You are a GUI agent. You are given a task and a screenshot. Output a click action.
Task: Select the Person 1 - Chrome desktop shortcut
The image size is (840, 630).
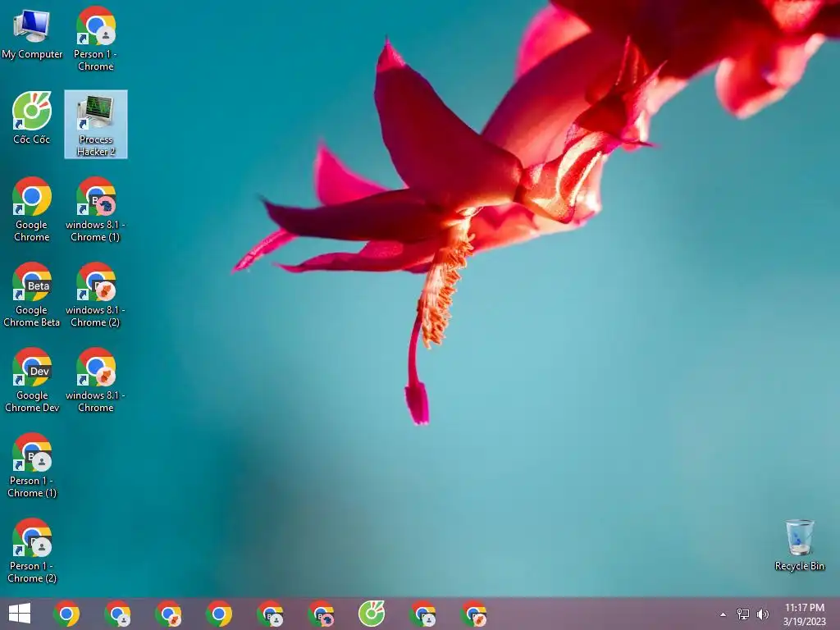click(x=95, y=39)
